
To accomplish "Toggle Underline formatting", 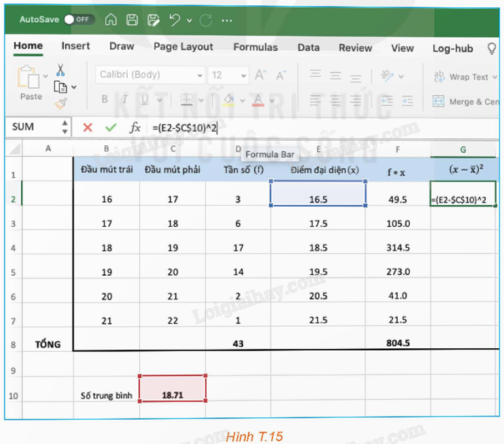I will tap(145, 99).
